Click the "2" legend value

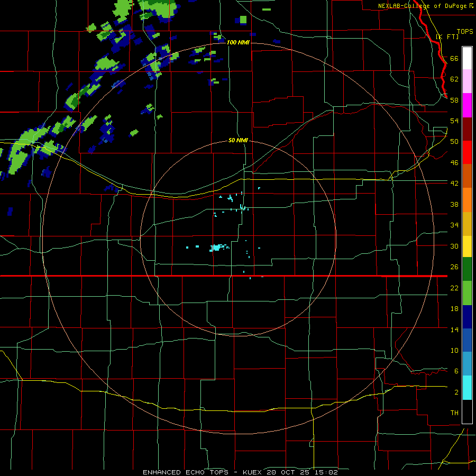456,392
